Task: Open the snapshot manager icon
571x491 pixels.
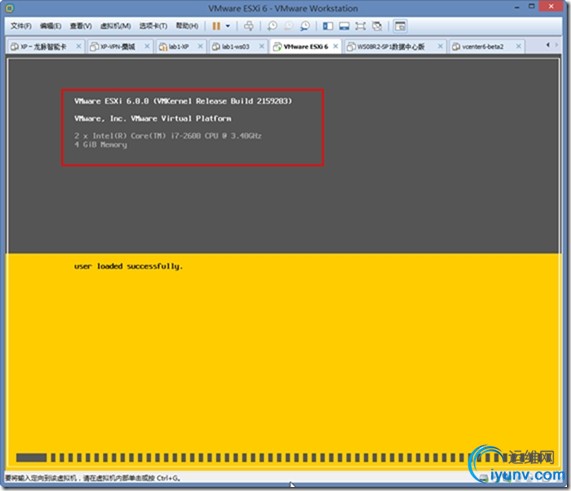Action: 305,26
